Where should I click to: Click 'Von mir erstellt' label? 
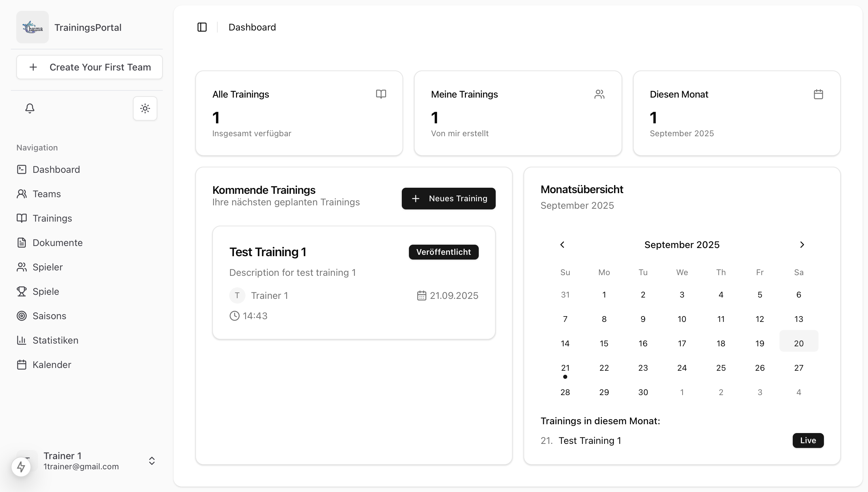460,134
